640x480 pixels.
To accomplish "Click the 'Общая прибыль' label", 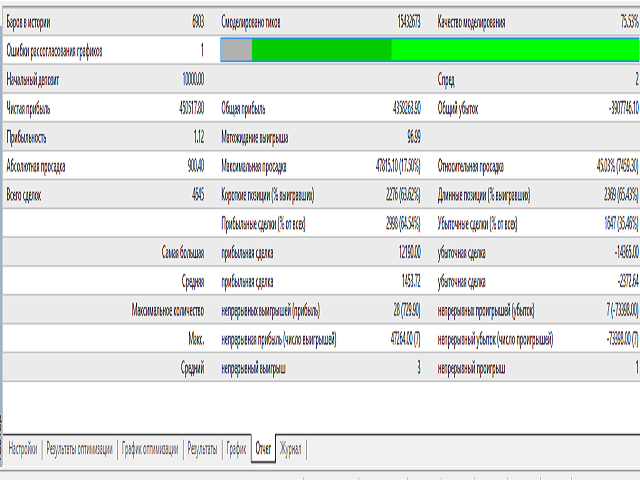I will click(x=243, y=109).
